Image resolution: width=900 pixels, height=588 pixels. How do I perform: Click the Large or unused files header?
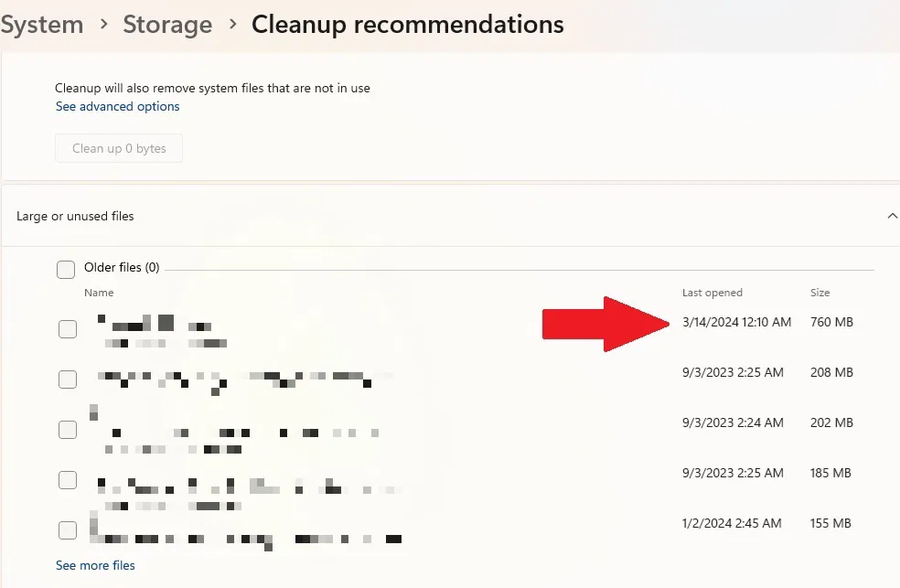76,217
